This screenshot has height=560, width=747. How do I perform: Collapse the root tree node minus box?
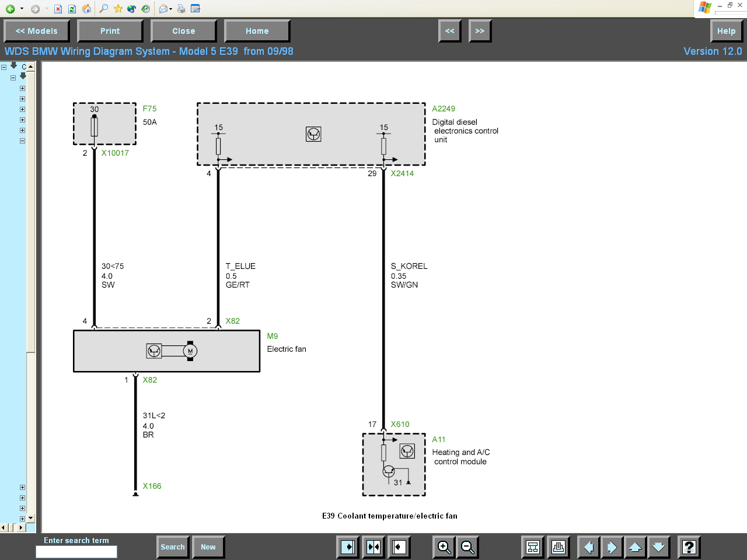(x=4, y=67)
